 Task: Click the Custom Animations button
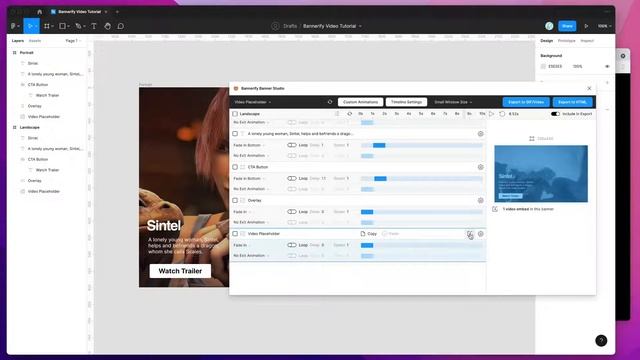(360, 102)
